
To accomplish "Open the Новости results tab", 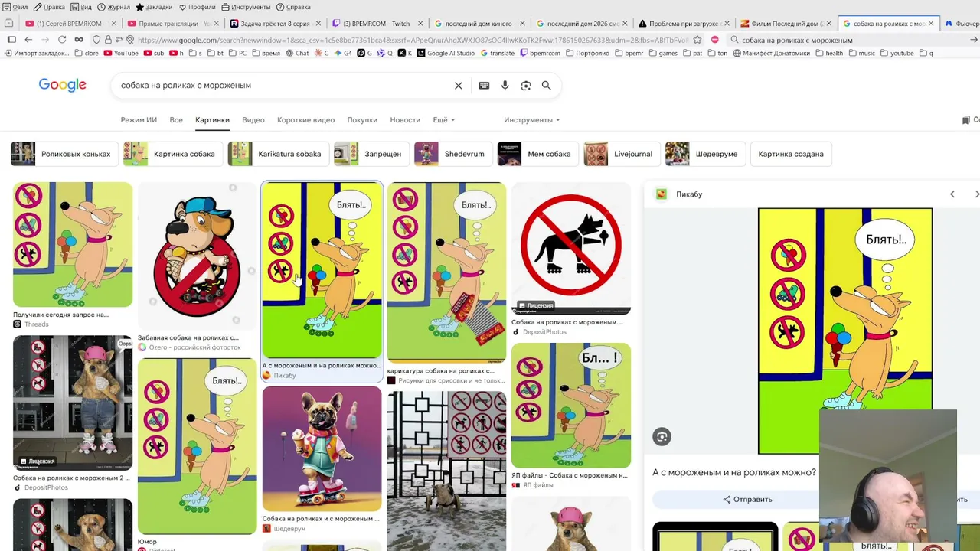I will coord(405,120).
